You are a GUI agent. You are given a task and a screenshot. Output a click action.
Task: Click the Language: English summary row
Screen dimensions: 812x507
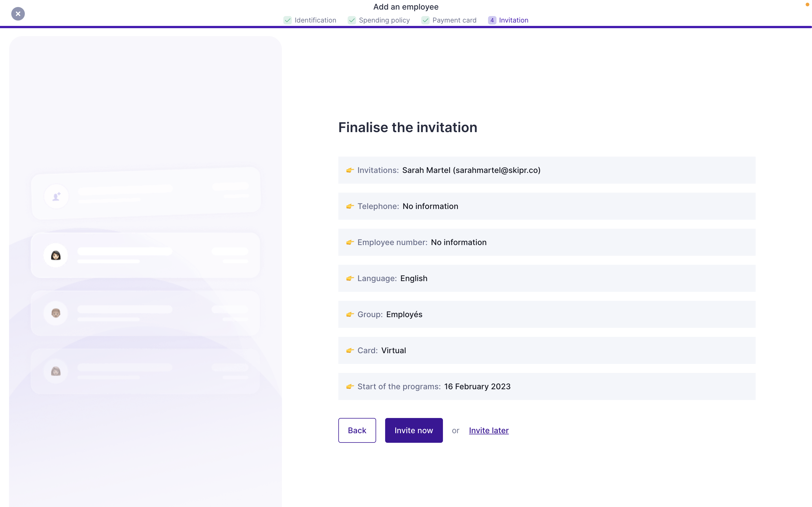pos(546,278)
